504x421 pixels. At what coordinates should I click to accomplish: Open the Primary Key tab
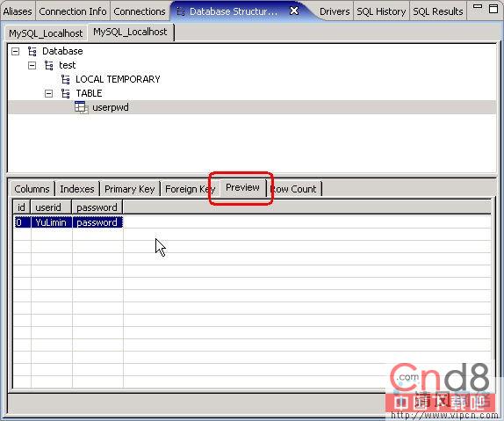[x=130, y=189]
